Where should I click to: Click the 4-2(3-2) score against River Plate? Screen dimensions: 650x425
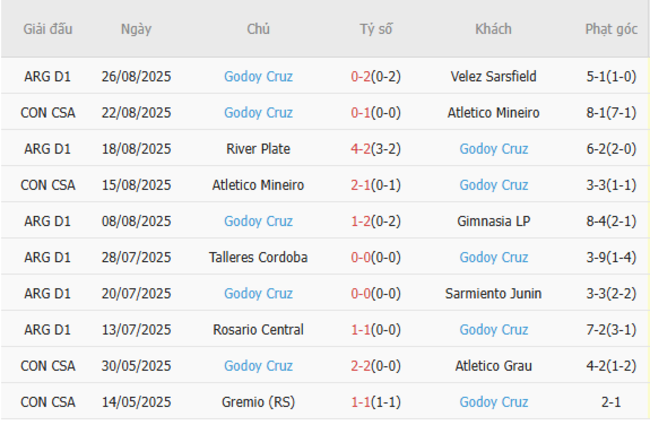tap(376, 149)
